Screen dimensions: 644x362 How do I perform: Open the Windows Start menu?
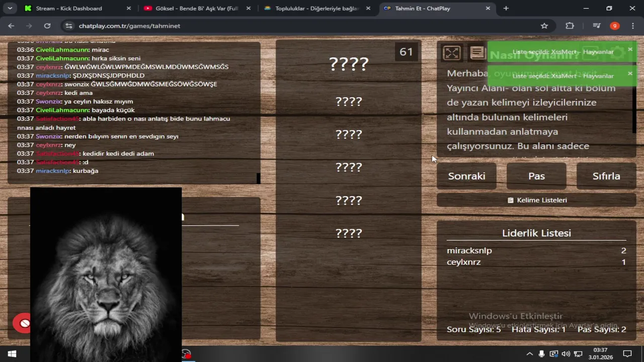11,353
